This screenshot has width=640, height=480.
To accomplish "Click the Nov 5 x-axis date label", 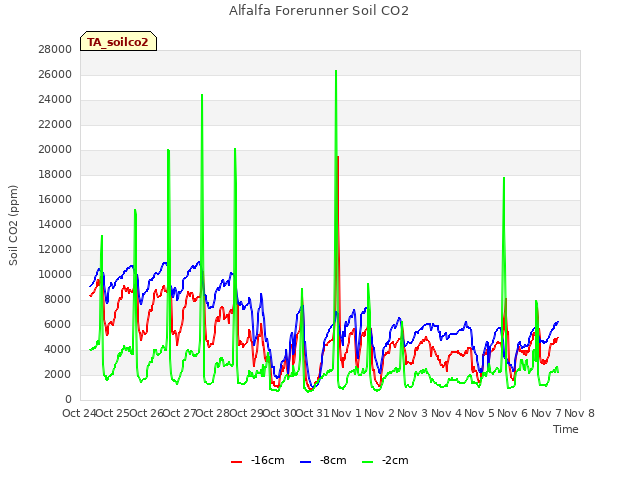I will point(480,413).
